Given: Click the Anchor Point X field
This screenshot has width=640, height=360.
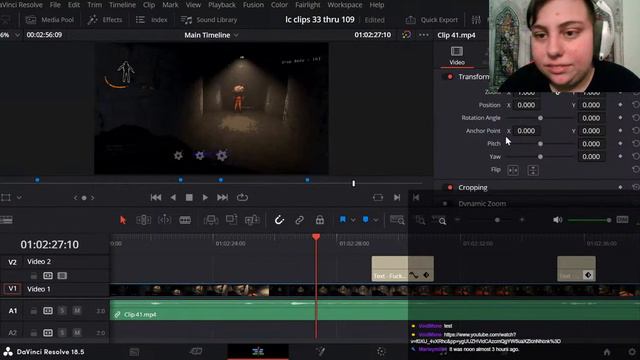Looking at the screenshot, I should tap(526, 131).
